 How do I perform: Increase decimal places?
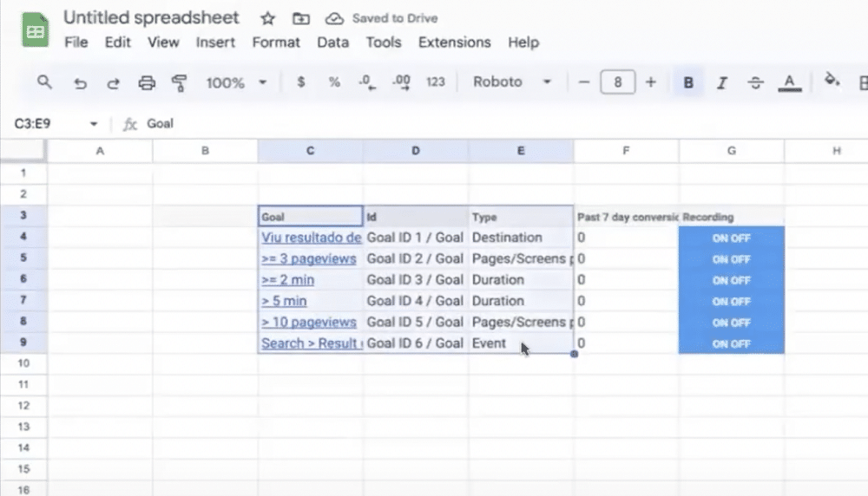[401, 82]
